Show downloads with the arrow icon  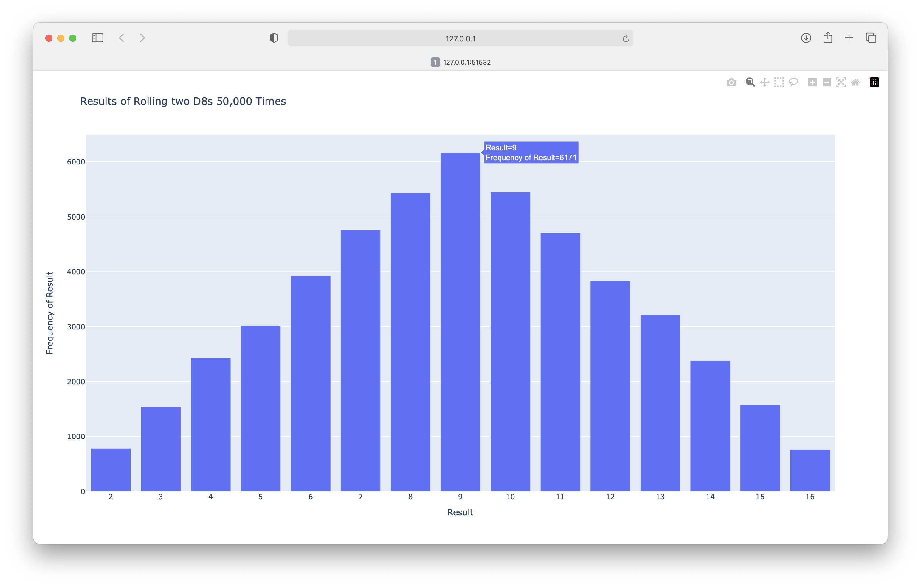point(806,38)
